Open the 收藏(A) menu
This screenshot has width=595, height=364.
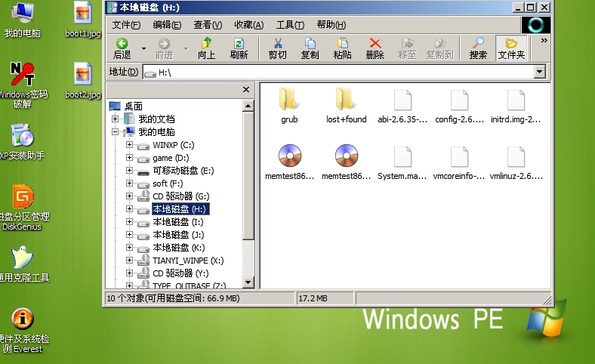click(x=249, y=25)
